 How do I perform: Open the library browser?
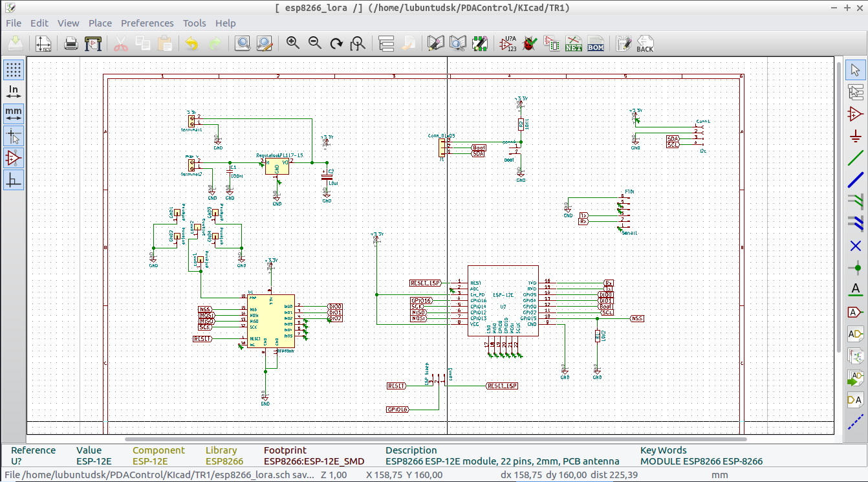point(458,44)
